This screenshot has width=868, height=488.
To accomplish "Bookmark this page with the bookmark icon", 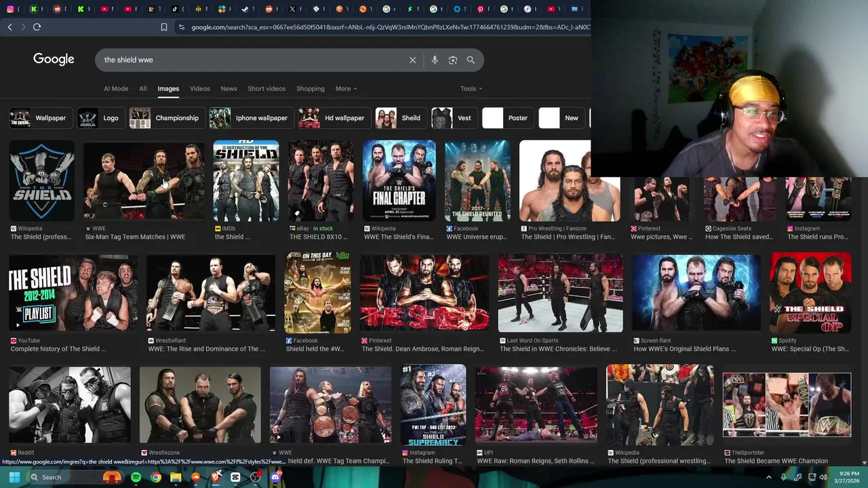I will click(163, 27).
